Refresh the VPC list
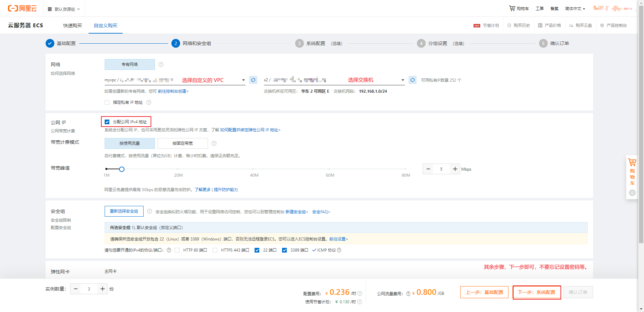Viewport: 644px width, 312px height. pyautogui.click(x=253, y=80)
